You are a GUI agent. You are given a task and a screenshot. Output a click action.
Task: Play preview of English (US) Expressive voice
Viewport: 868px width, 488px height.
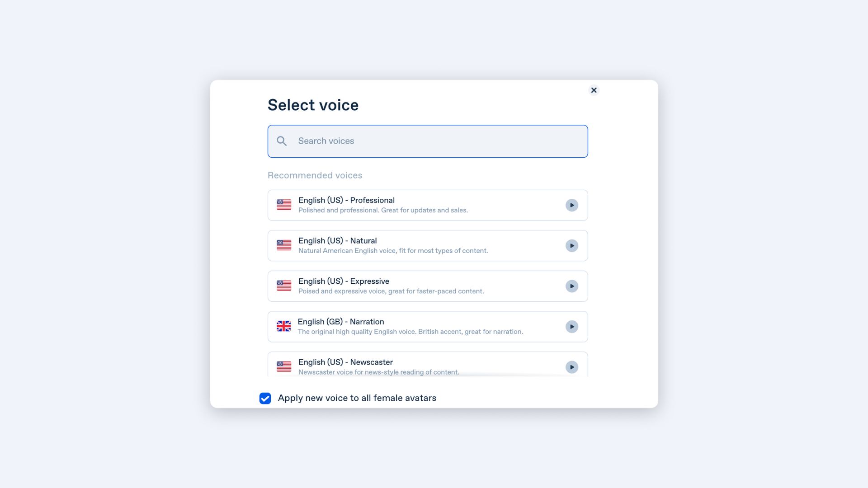tap(572, 286)
